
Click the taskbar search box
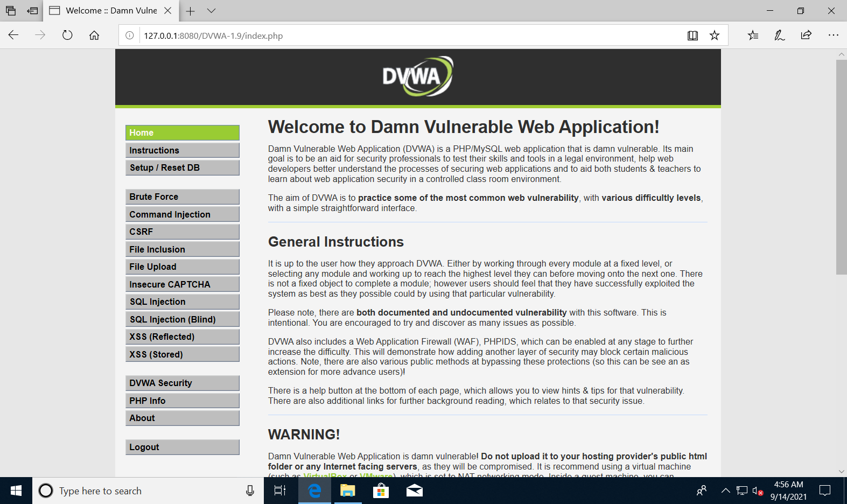pos(148,491)
